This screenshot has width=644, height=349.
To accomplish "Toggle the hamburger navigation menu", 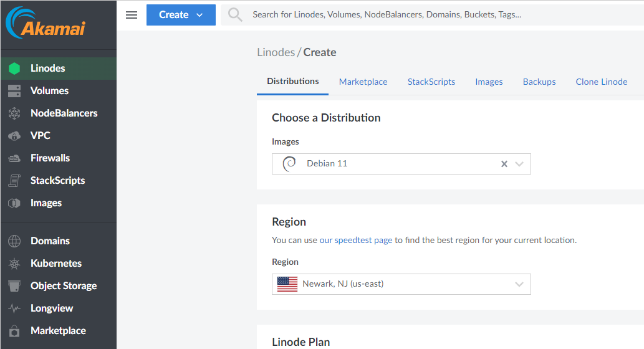I will click(132, 15).
